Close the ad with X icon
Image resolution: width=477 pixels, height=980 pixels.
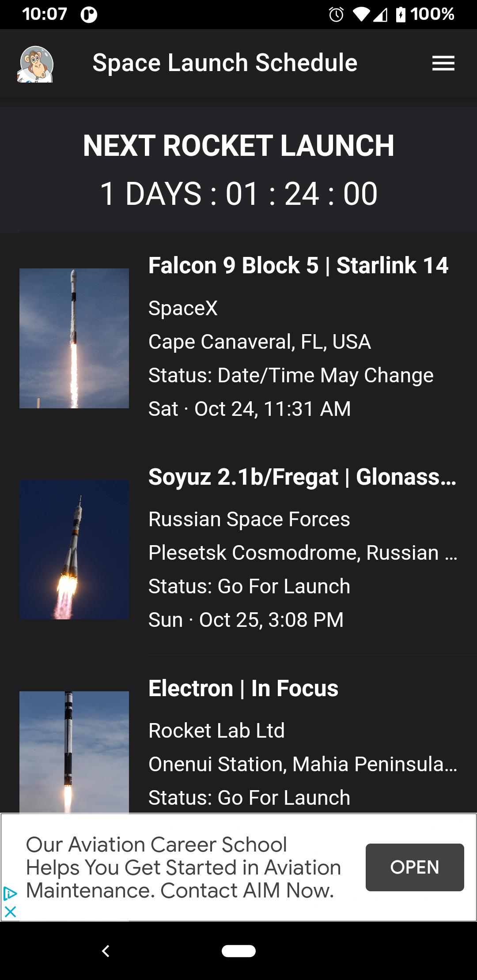tap(10, 912)
